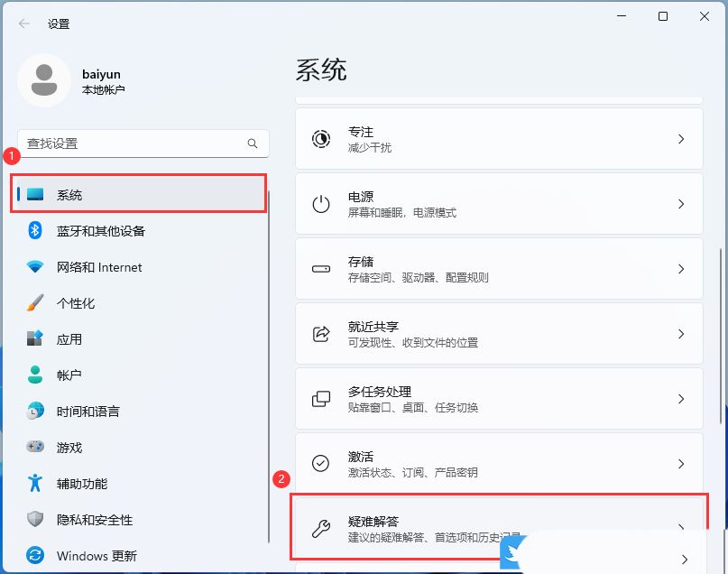Click the baiyun account name
The image size is (728, 574).
point(101,74)
